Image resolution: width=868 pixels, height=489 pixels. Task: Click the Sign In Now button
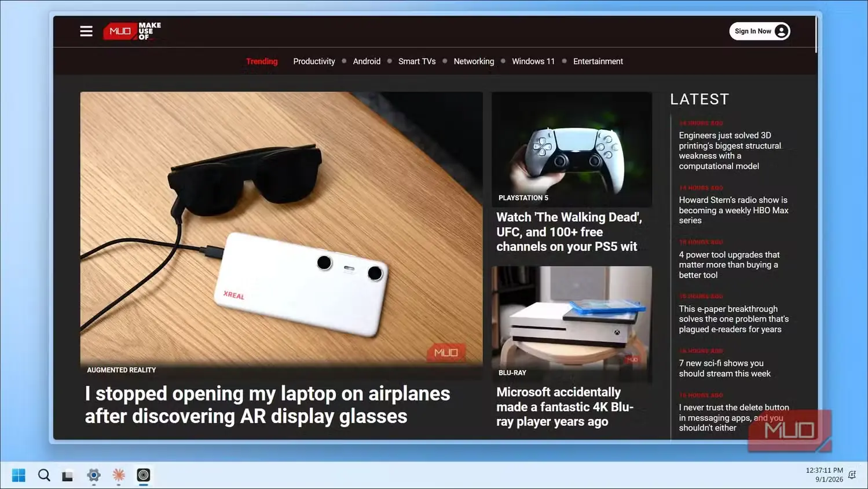coord(760,31)
